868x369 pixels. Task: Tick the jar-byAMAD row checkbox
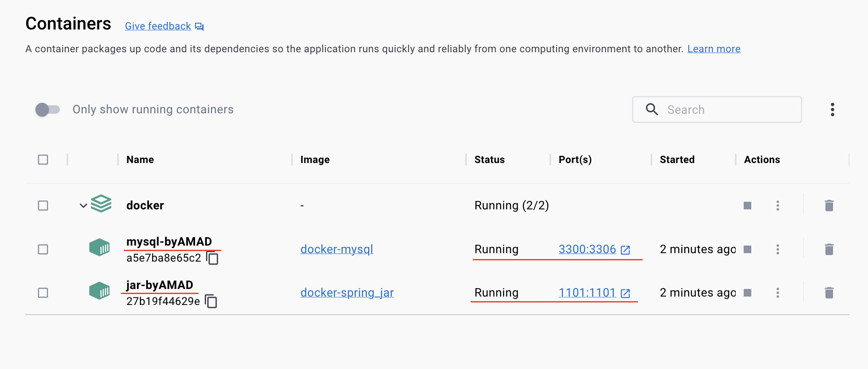coord(43,293)
